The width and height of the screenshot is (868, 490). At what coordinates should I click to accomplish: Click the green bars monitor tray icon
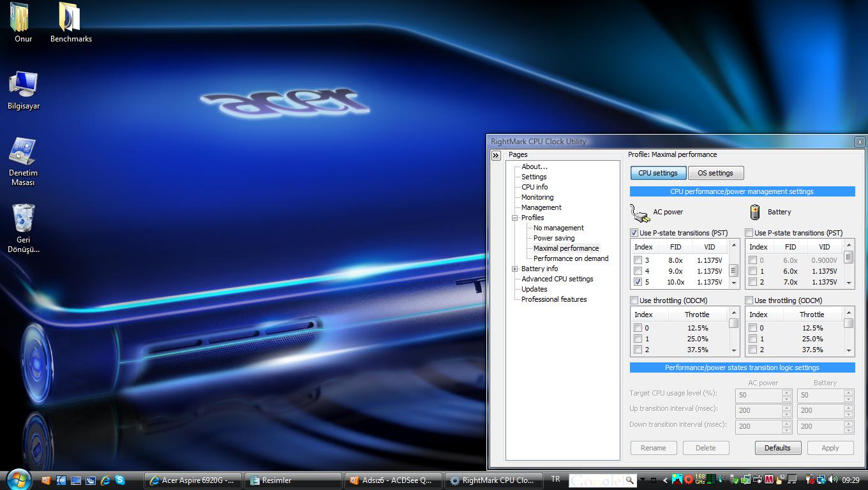tap(711, 479)
